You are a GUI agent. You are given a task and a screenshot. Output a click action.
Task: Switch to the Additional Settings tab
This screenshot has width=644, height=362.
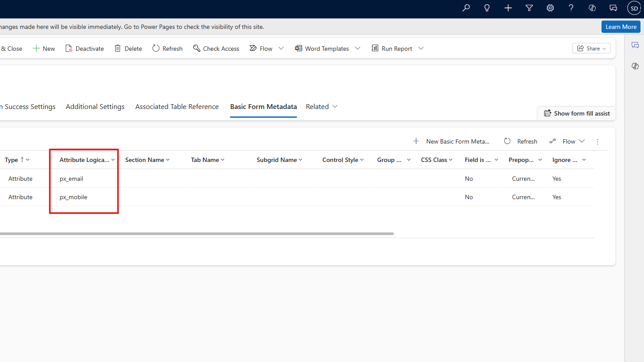click(95, 107)
